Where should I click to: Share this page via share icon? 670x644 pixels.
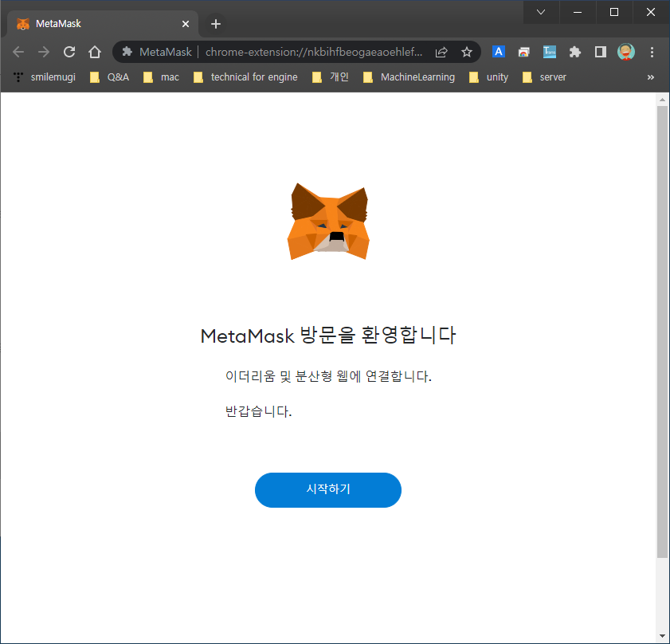pos(441,52)
